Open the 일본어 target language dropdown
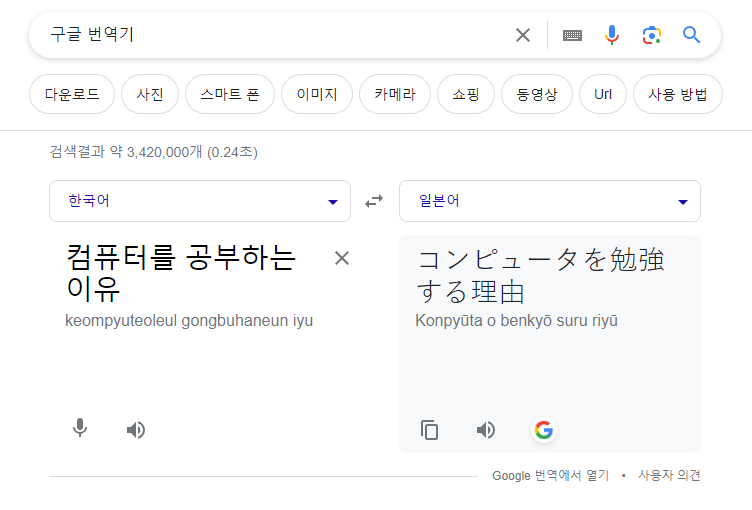This screenshot has height=510, width=752. click(550, 201)
